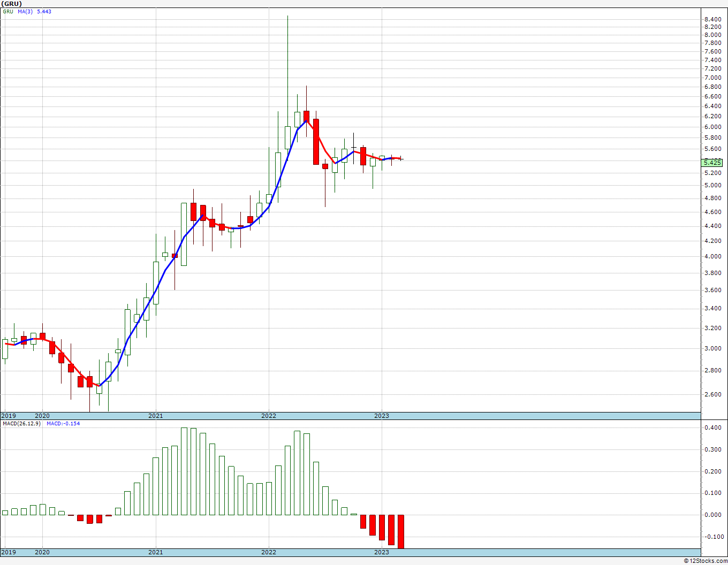Select the green GRU legend label
The width and height of the screenshot is (728, 565).
8,11
